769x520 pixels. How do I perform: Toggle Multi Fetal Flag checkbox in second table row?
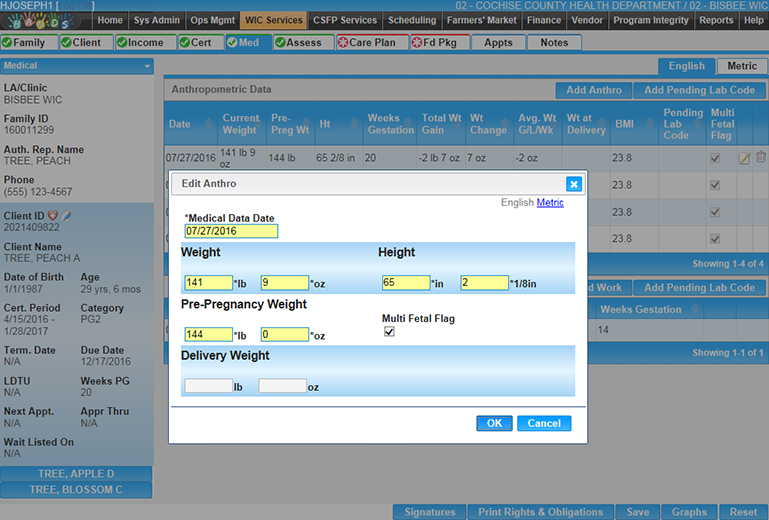click(713, 185)
